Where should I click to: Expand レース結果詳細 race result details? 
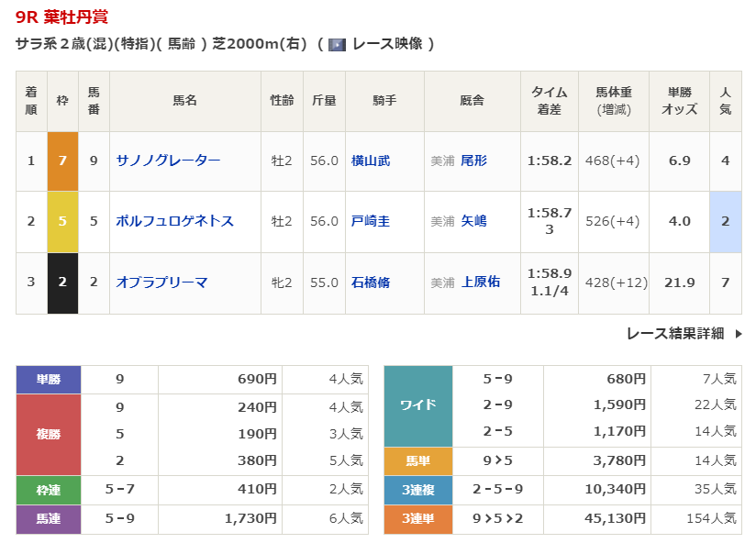coord(674,334)
